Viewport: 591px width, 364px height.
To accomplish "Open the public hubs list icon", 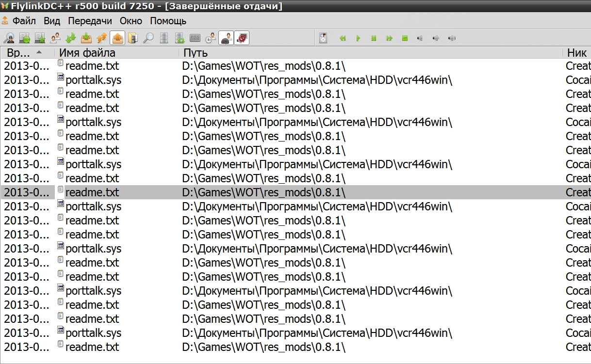I will coord(25,38).
